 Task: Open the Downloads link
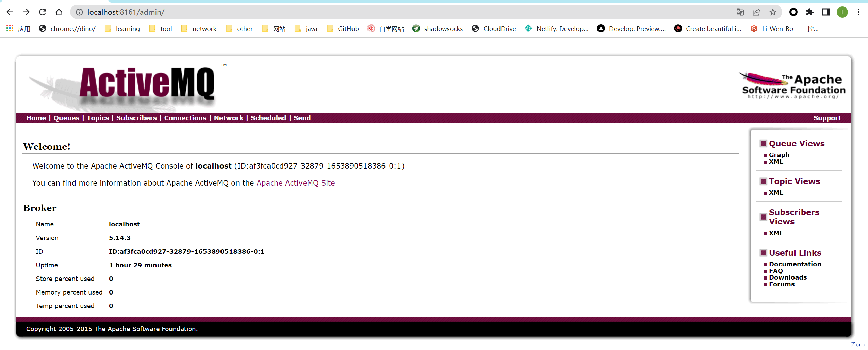click(788, 277)
